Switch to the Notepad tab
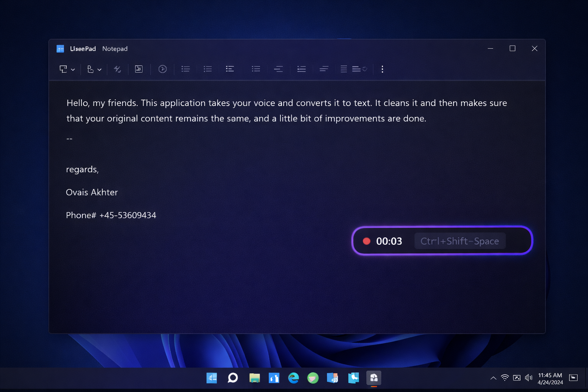 114,49
